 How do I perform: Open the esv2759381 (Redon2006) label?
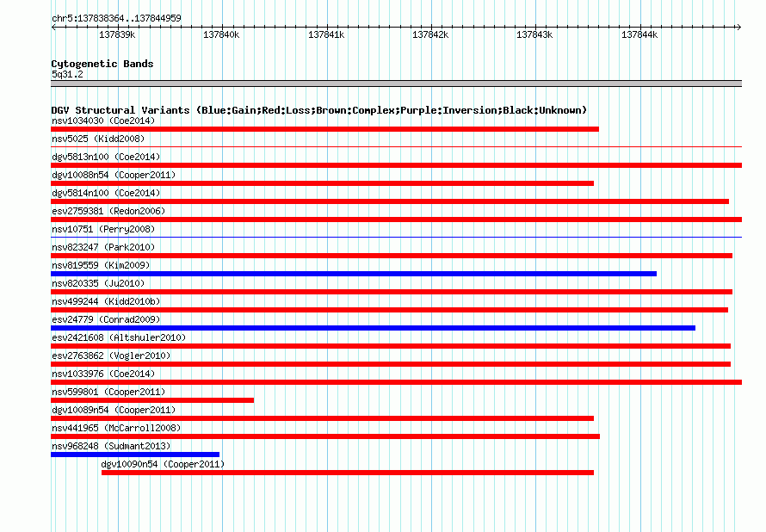[x=108, y=211]
